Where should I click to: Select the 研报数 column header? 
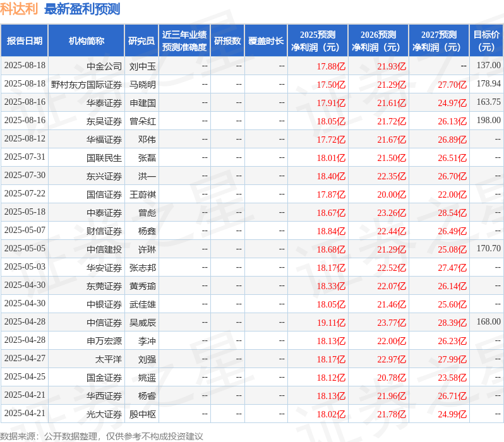(227, 41)
